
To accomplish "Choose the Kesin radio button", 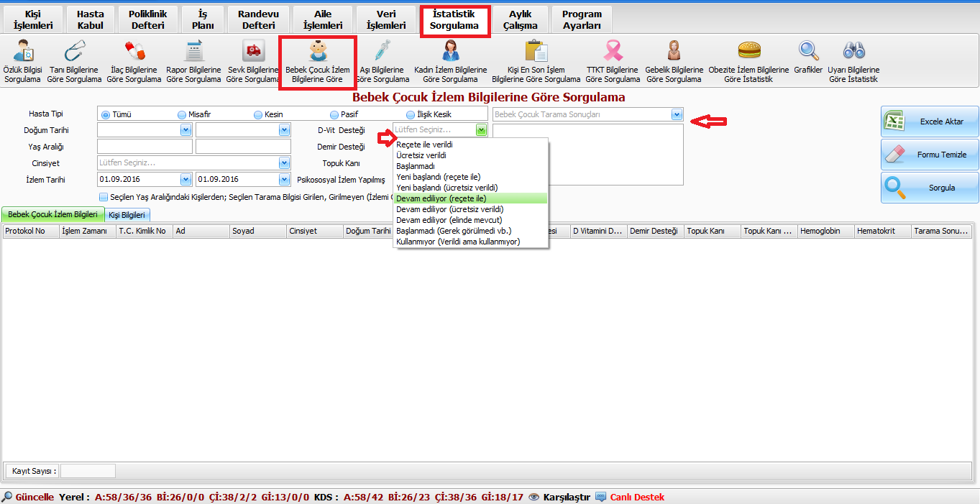I will pos(258,115).
